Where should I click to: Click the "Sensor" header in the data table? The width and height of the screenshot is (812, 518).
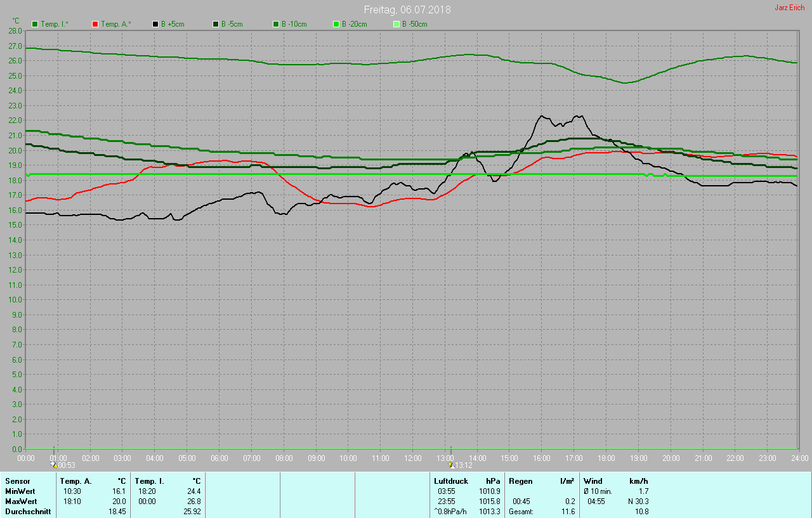[17, 481]
